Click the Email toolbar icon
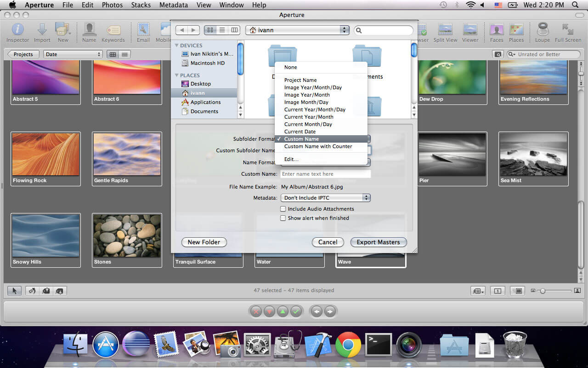588x368 pixels. point(143,30)
